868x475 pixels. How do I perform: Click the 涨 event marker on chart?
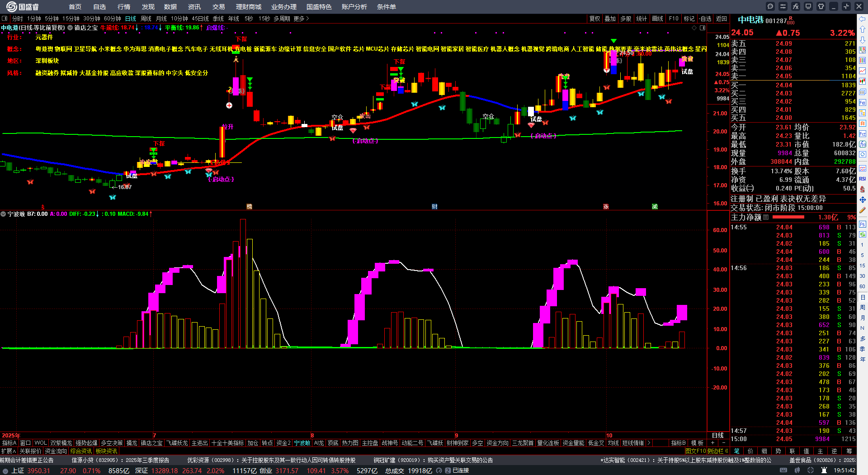pos(606,206)
